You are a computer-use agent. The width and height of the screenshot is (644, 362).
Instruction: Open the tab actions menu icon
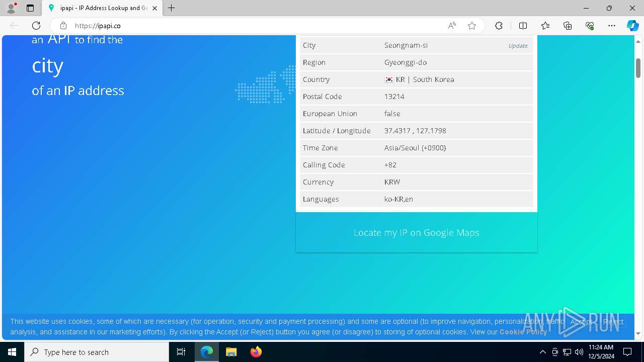(30, 8)
